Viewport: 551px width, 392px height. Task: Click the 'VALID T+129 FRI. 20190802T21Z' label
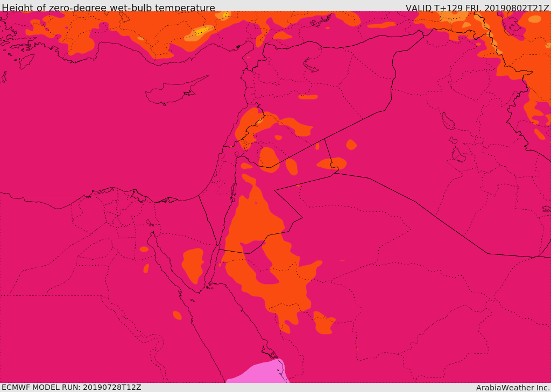tap(477, 8)
